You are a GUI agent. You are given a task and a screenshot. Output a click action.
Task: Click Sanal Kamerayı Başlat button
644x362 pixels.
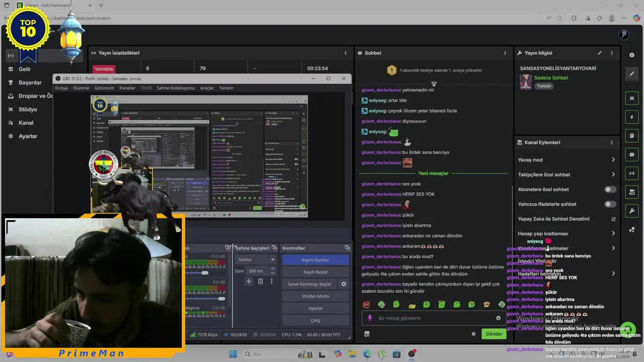[x=309, y=284]
